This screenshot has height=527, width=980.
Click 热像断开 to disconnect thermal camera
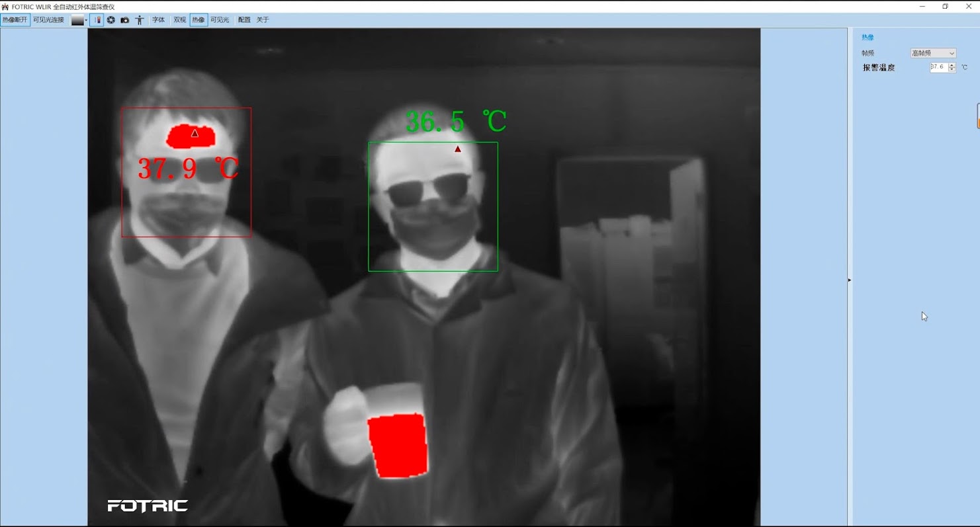(15, 20)
